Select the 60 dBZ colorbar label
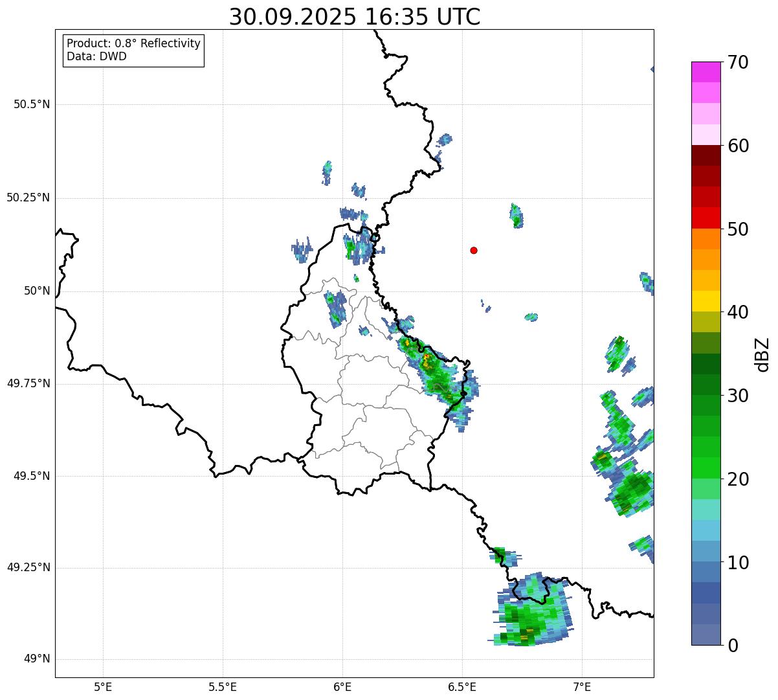This screenshot has width=778, height=700. [x=738, y=146]
